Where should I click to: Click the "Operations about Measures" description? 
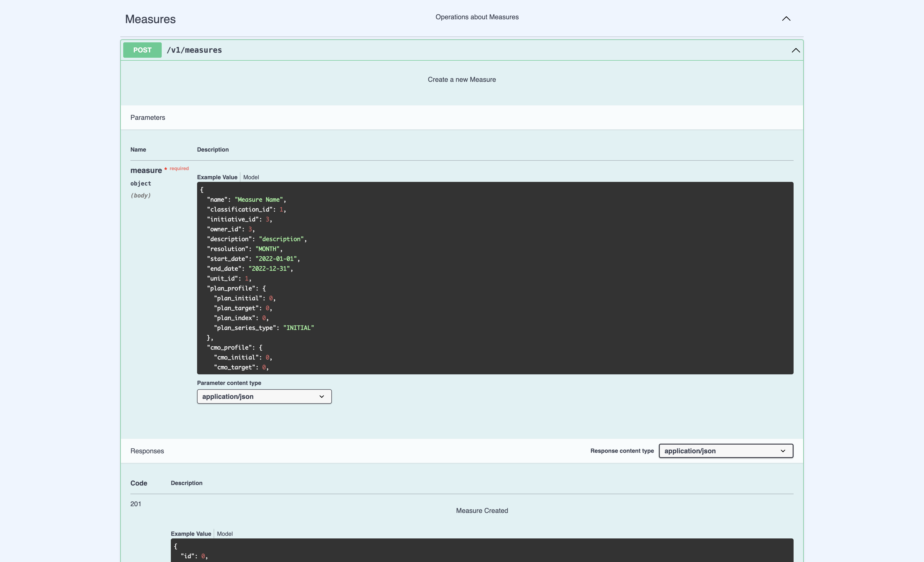pyautogui.click(x=477, y=17)
